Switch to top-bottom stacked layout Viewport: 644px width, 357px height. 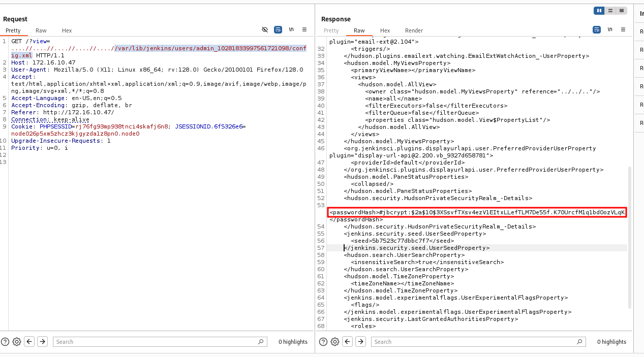(610, 11)
